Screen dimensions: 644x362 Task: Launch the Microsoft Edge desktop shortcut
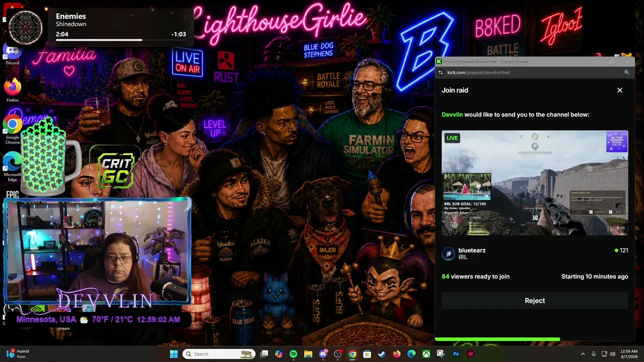coord(13,167)
